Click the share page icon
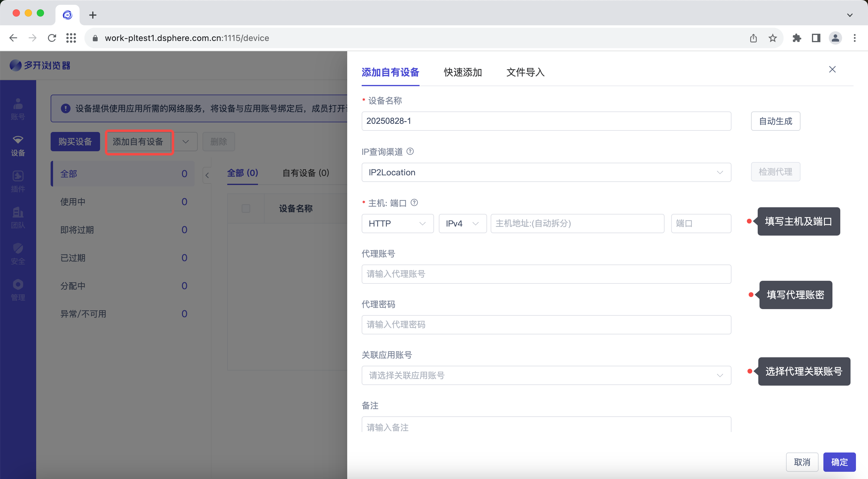Image resolution: width=868 pixels, height=479 pixels. tap(753, 38)
